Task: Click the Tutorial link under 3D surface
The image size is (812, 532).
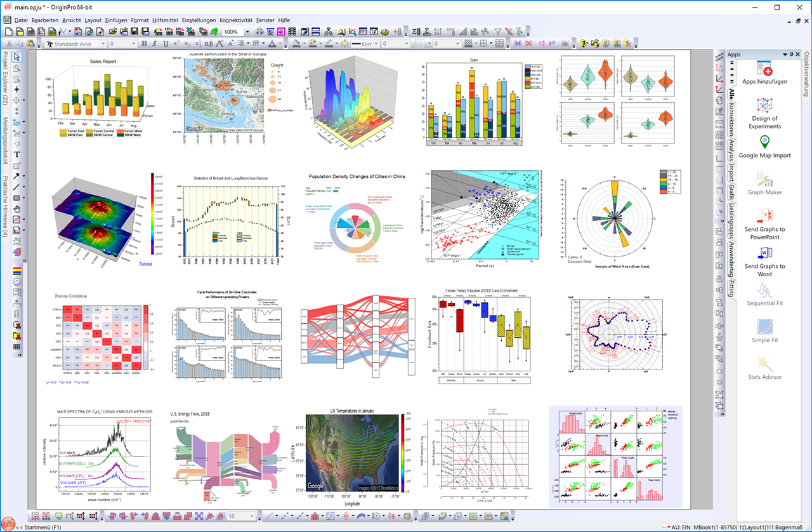Action: [x=147, y=262]
